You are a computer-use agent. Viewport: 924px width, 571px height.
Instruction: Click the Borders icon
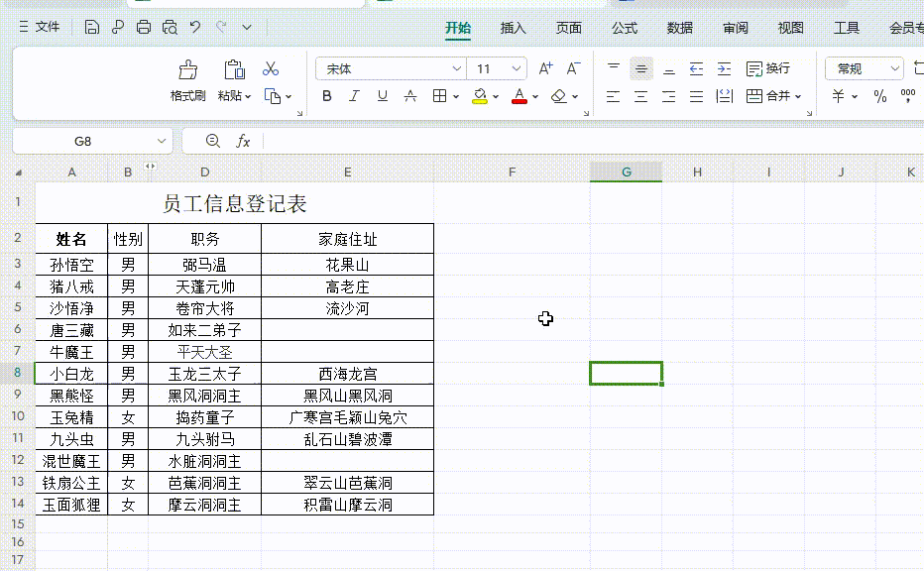[x=439, y=96]
